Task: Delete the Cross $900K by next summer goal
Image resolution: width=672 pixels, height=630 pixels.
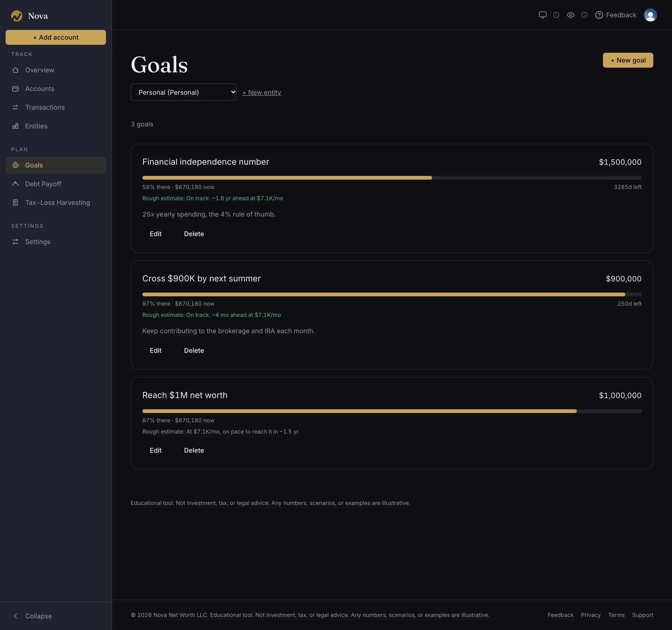Action: tap(194, 350)
